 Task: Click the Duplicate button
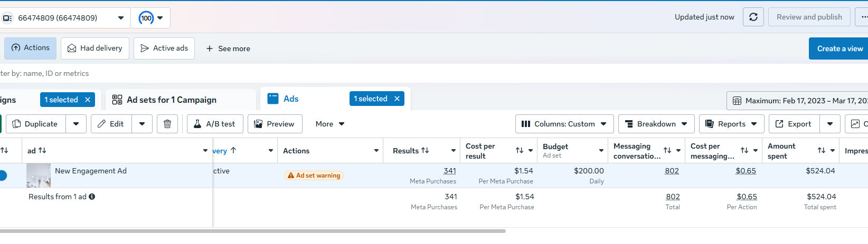[36, 124]
